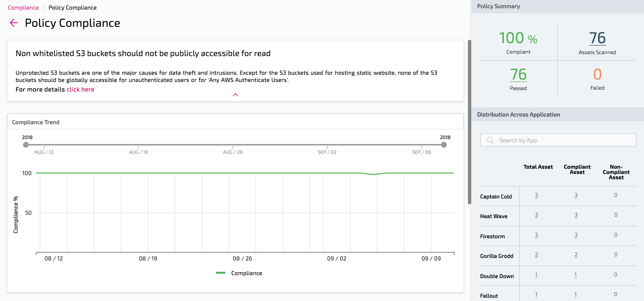Click the 76 Passed number

[518, 74]
